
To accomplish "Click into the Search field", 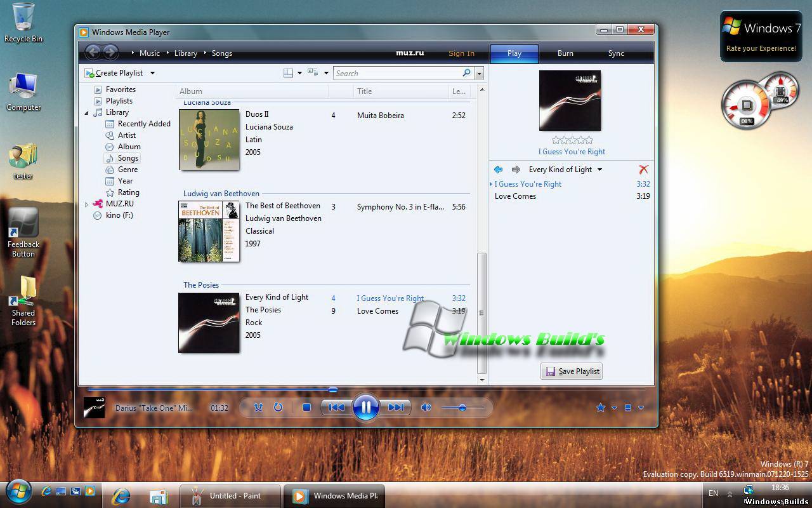I will tap(397, 73).
